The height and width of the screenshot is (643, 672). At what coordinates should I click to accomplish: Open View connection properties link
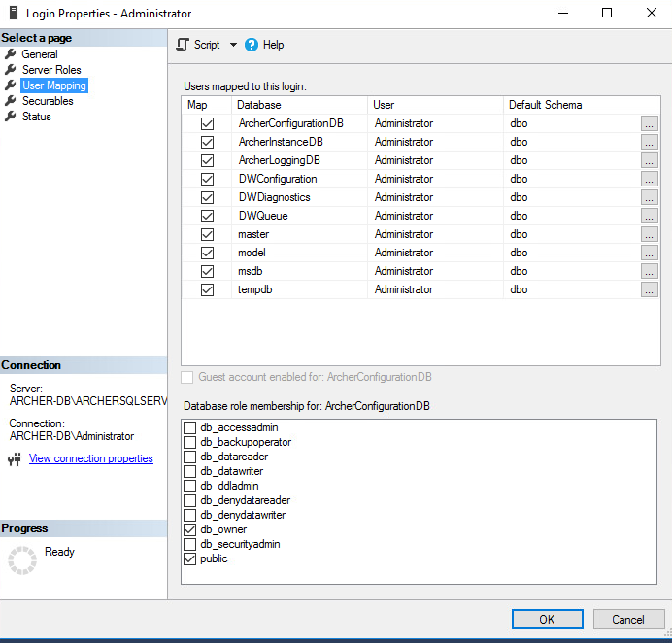[90, 458]
